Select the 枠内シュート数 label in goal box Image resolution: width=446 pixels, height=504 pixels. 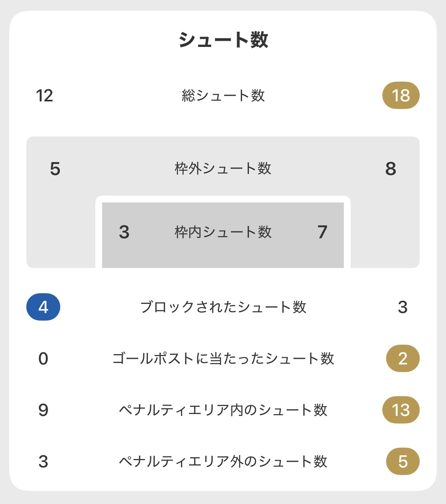coord(223,232)
